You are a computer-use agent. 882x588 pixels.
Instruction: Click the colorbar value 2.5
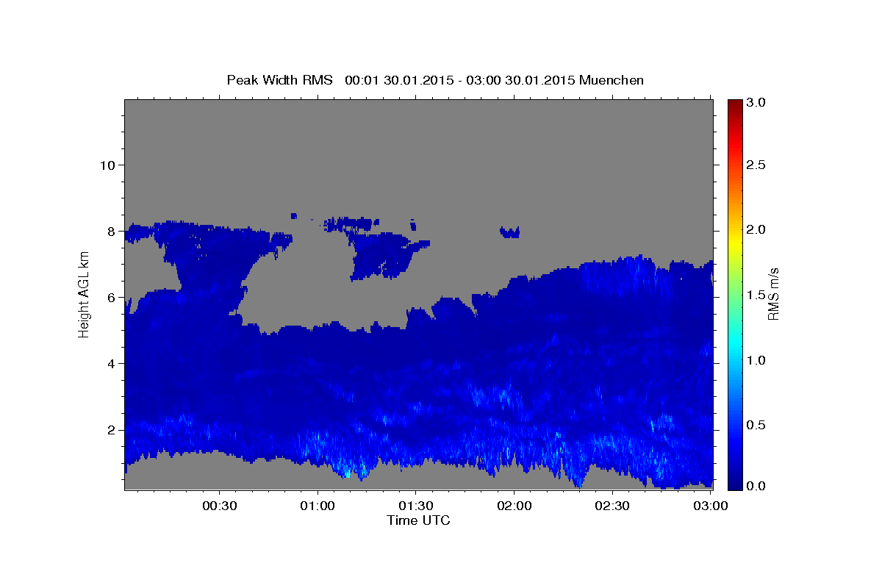756,165
